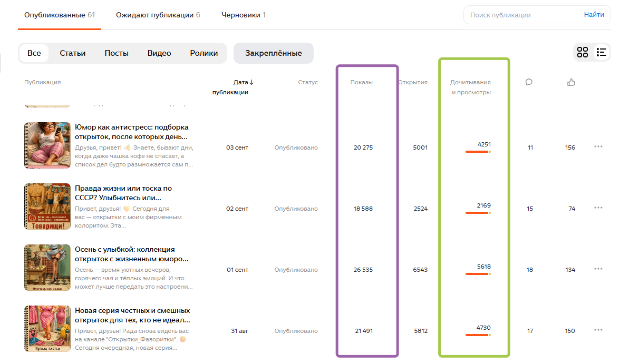This screenshot has height=364, width=620.
Task: Filter publications by Ролики
Action: tap(204, 53)
